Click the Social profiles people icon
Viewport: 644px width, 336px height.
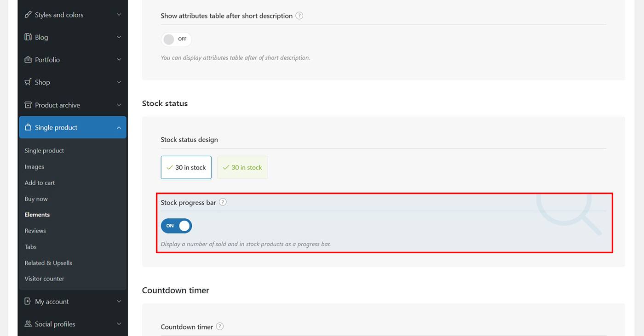coord(28,324)
